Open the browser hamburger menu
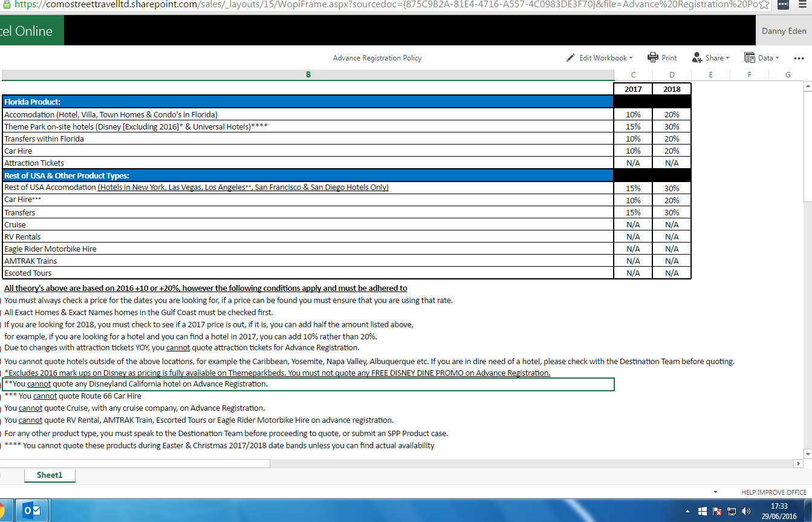 [x=802, y=5]
